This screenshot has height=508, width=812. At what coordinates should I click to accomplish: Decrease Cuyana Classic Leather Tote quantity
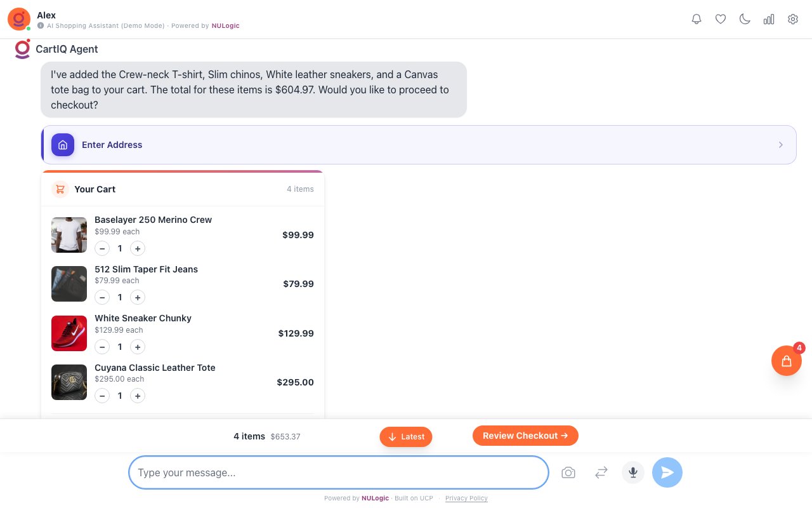point(102,396)
